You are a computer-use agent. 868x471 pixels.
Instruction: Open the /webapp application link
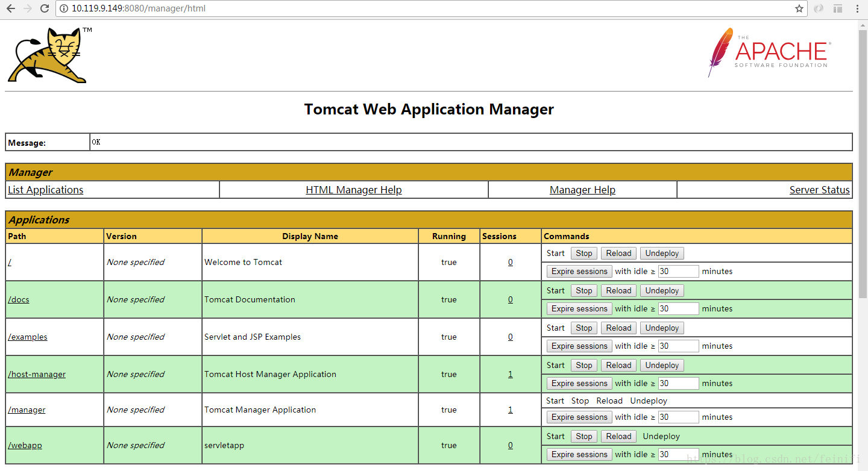point(25,445)
